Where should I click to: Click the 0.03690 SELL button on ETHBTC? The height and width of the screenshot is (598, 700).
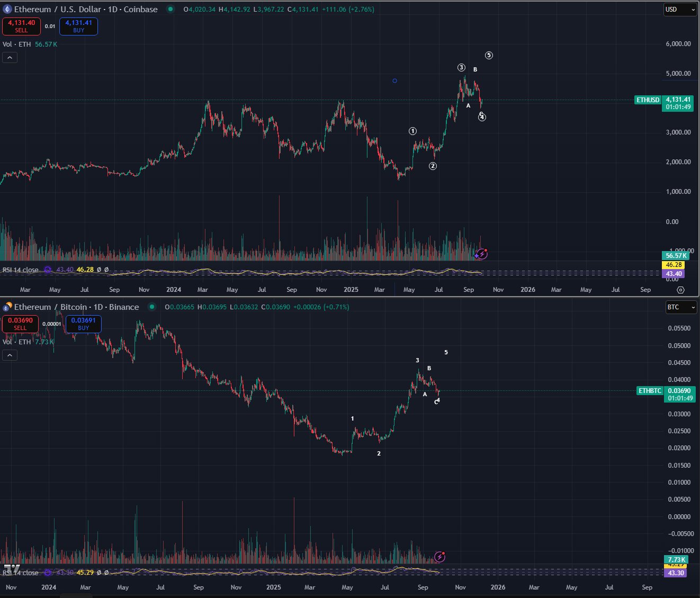[x=20, y=324]
